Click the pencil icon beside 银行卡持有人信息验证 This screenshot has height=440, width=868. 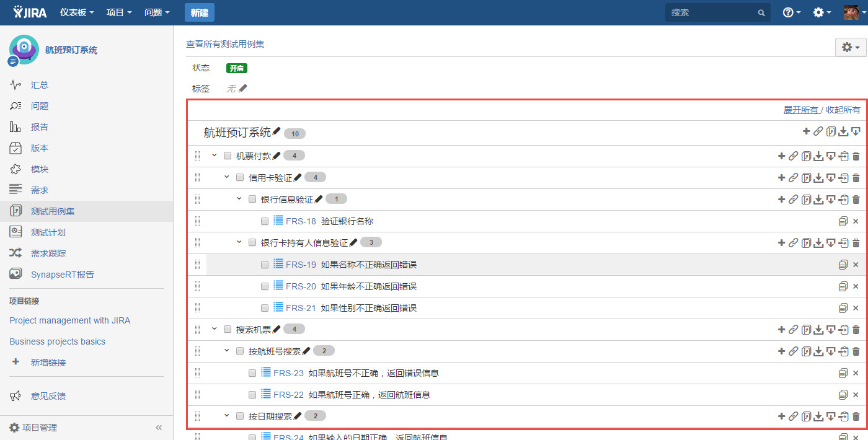point(353,242)
